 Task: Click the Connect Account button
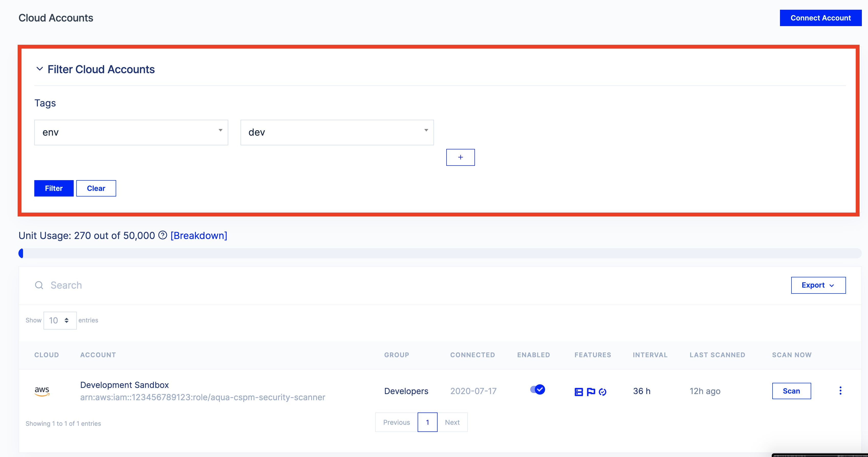(820, 18)
